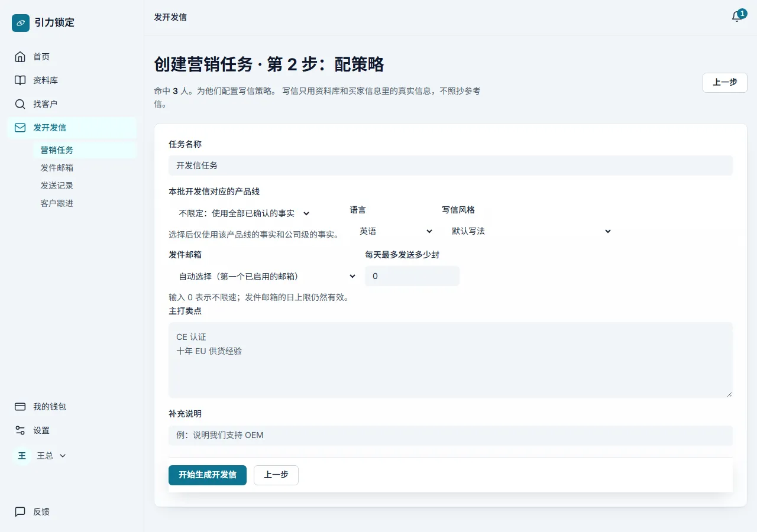The height and width of the screenshot is (532, 757).
Task: Open 找客户 in the sidebar
Action: pyautogui.click(x=72, y=104)
